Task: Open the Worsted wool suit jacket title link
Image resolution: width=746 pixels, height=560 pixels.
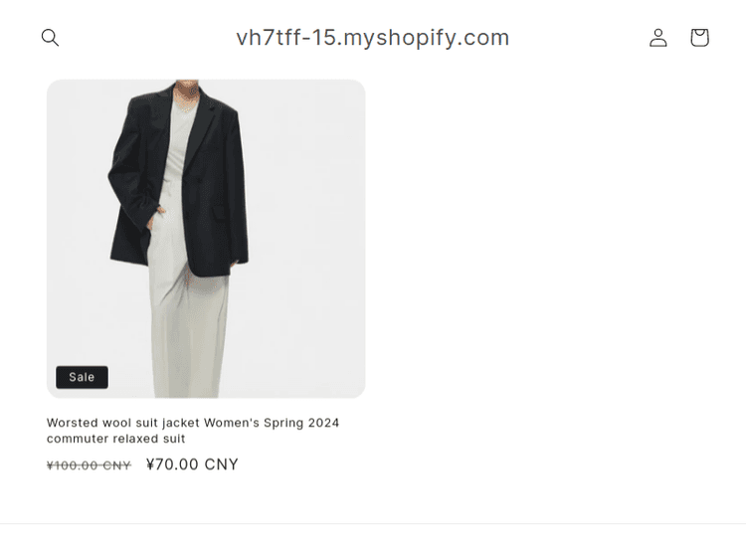Action: tap(193, 430)
